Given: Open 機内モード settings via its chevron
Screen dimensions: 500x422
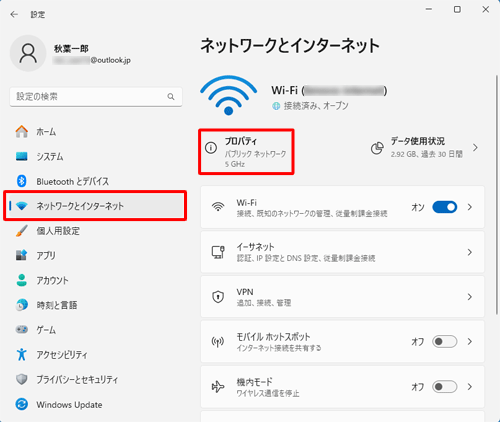Looking at the screenshot, I should [470, 387].
